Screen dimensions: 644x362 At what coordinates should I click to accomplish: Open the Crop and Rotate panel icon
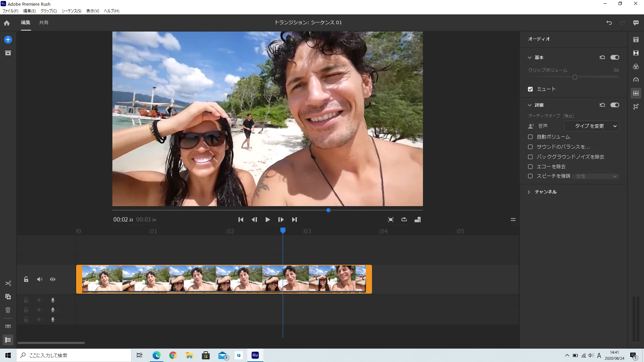pos(636,107)
